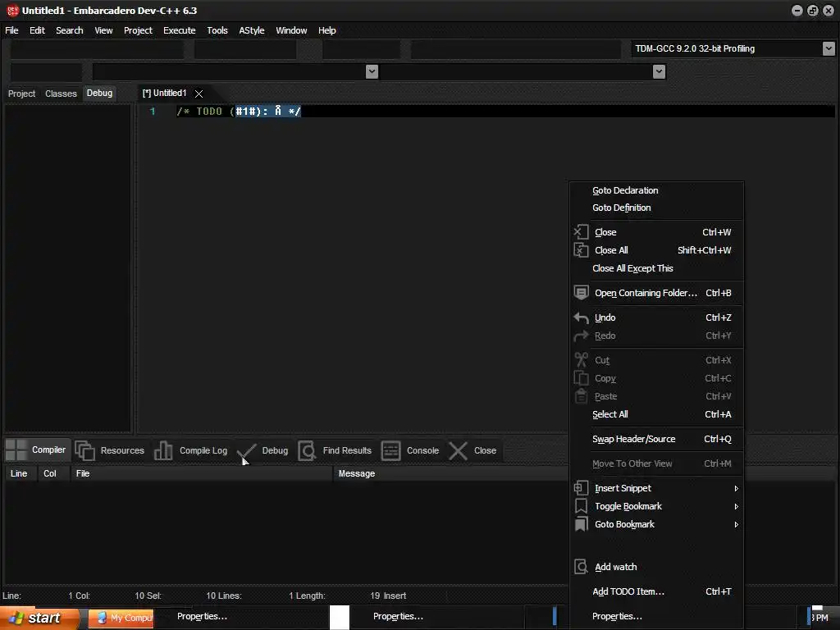Click the Close All icon in context menu
This screenshot has width=840, height=630.
[x=581, y=250]
